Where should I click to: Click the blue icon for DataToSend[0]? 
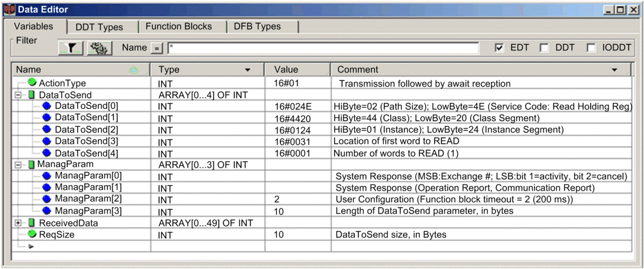[46, 106]
